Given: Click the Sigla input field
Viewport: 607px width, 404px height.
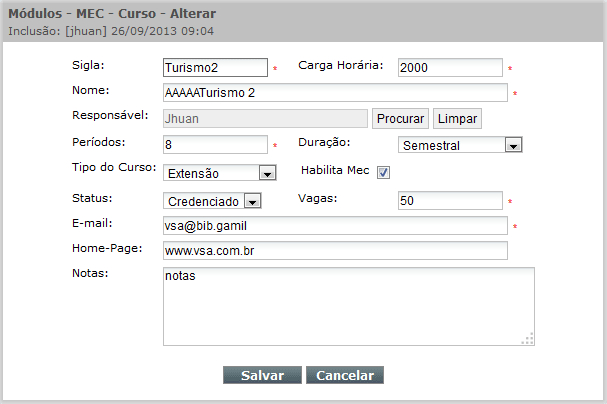Looking at the screenshot, I should tap(215, 67).
